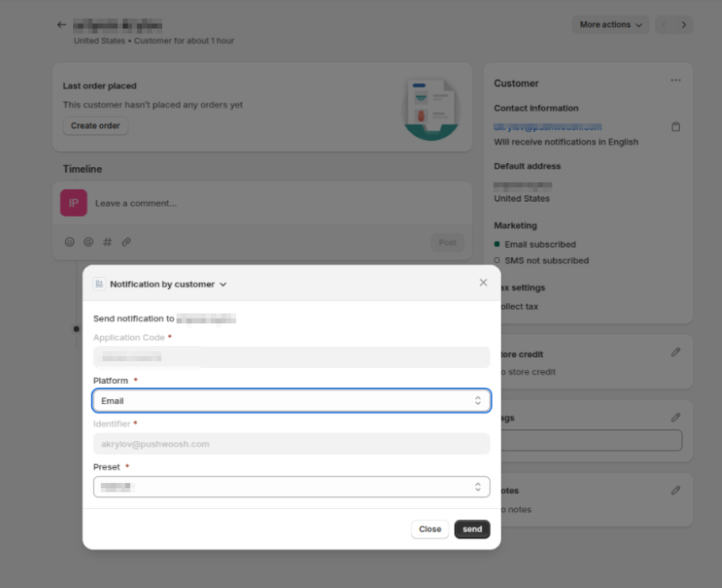The image size is (722, 588).
Task: Open the Preset dropdown
Action: click(x=292, y=486)
